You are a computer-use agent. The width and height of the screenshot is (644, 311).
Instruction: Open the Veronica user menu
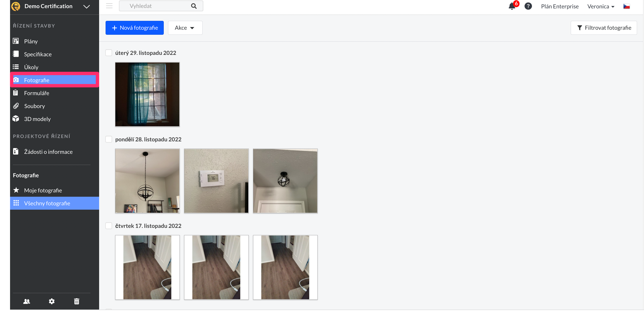coord(601,6)
